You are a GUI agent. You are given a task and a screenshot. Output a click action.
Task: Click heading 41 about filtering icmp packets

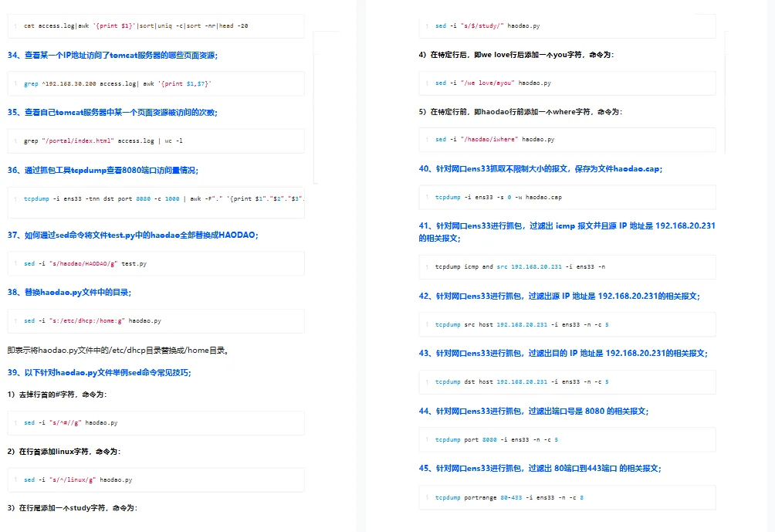coord(567,232)
